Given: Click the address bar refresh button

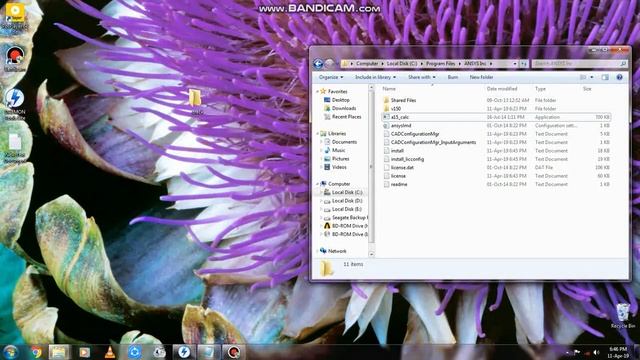Looking at the screenshot, I should (524, 64).
